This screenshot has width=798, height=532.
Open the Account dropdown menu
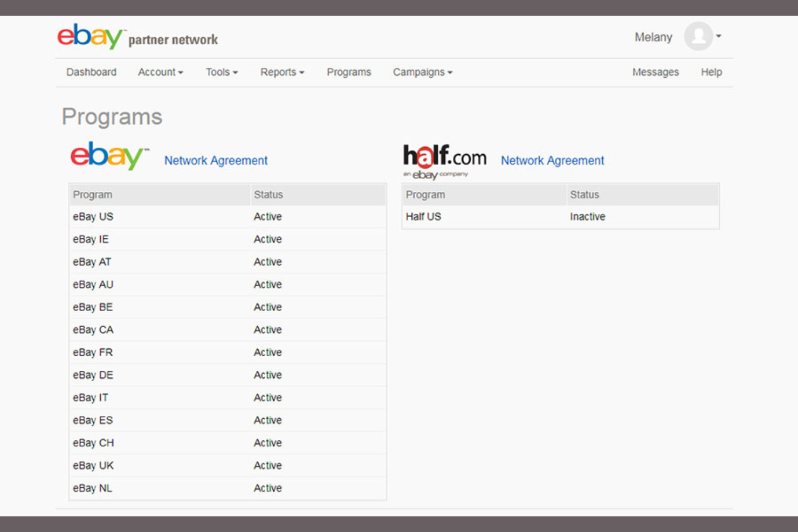[161, 72]
